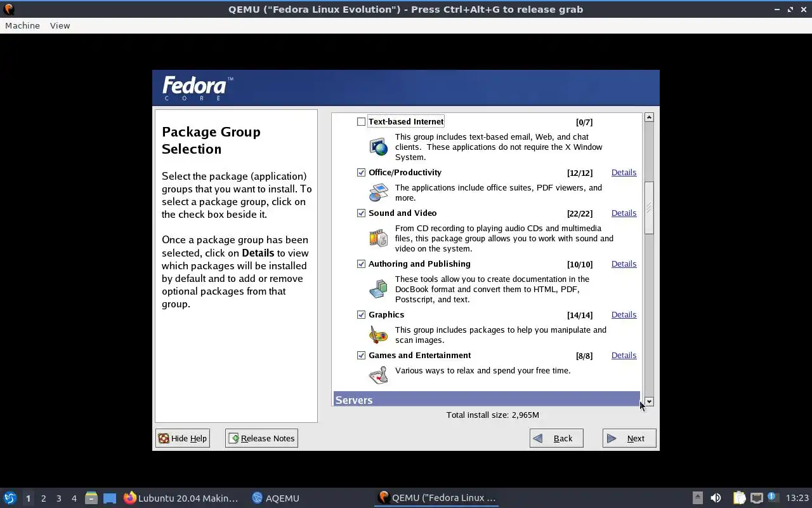Click the Office/Productivity group icon

coord(379,192)
